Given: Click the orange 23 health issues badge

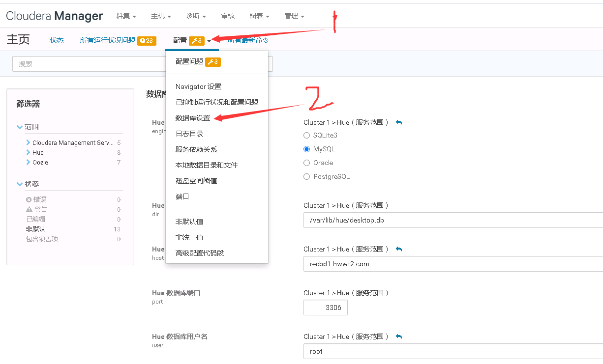Looking at the screenshot, I should pos(147,41).
